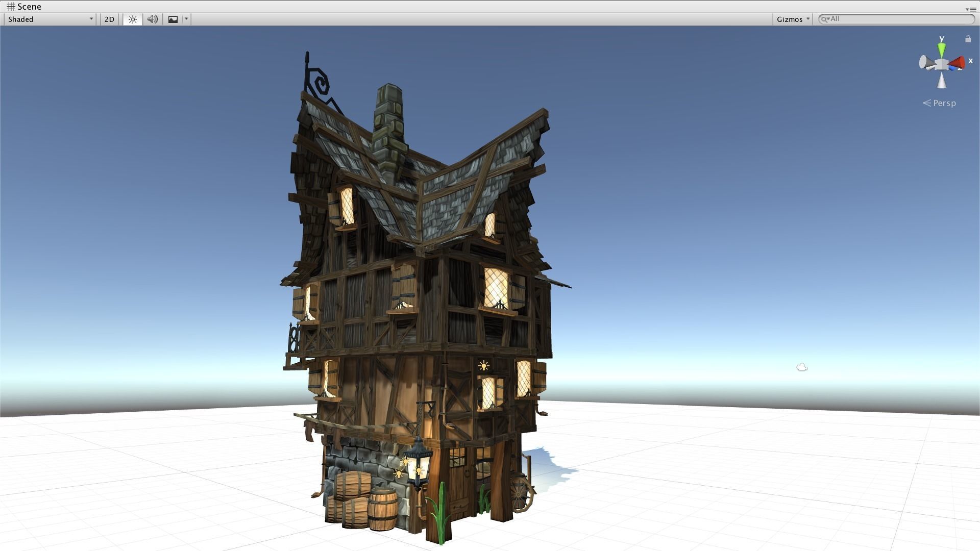
Task: Open the Gizmos dropdown
Action: coord(793,19)
